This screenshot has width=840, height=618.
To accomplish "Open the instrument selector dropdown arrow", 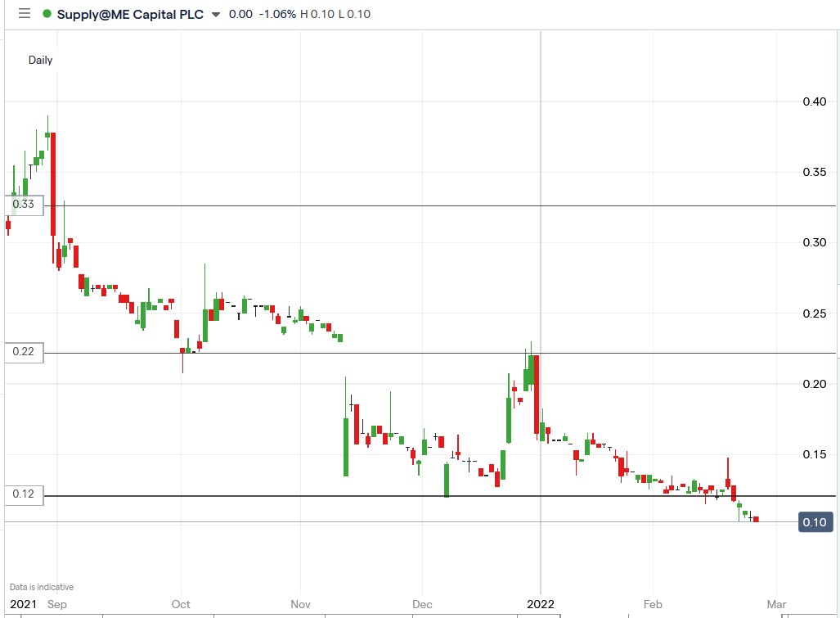I will [214, 15].
